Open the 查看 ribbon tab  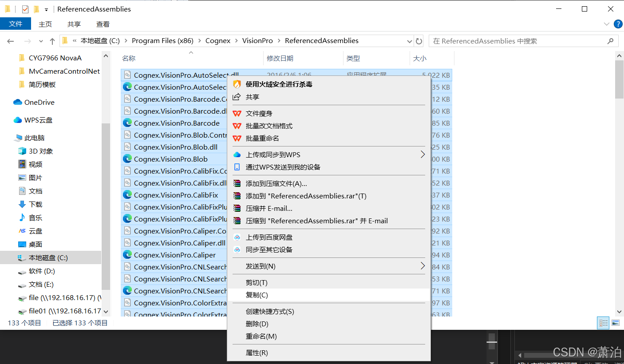tap(103, 24)
